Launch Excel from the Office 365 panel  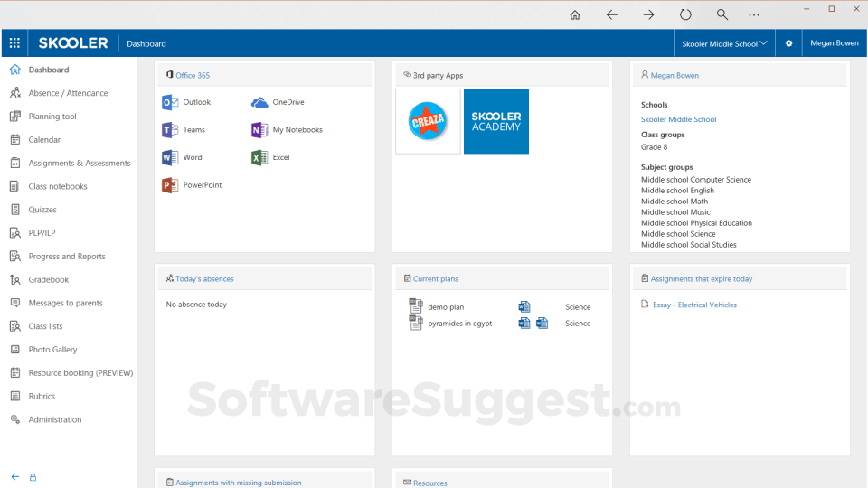pyautogui.click(x=270, y=157)
